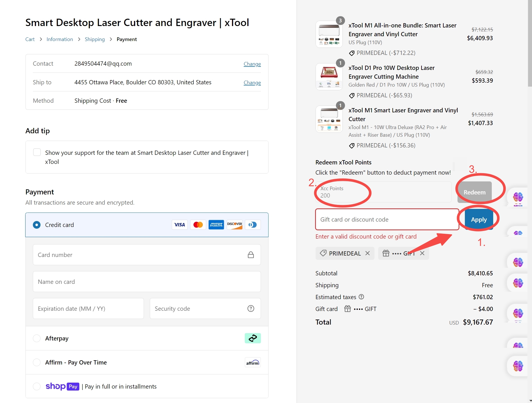Select the Afterpay payment option
Viewport: 532px width, 403px height.
click(x=37, y=338)
